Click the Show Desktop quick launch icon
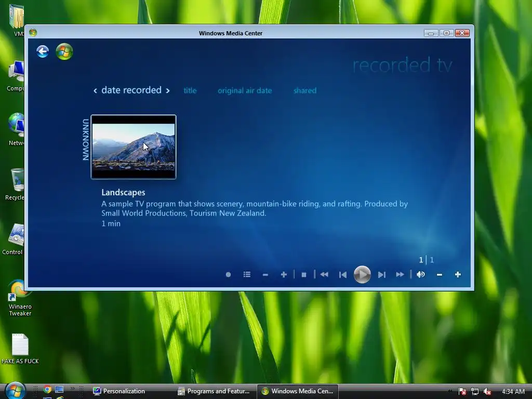This screenshot has width=532, height=399. click(x=59, y=390)
